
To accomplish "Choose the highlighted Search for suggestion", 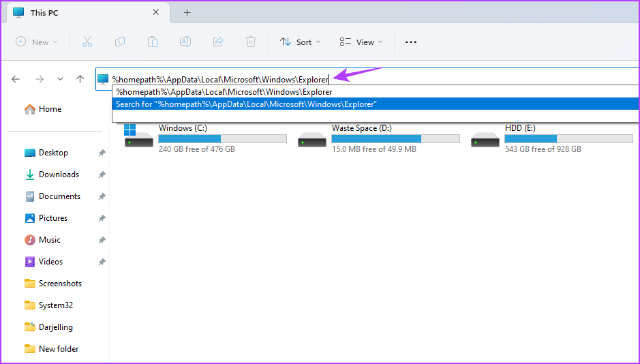I will [375, 104].
